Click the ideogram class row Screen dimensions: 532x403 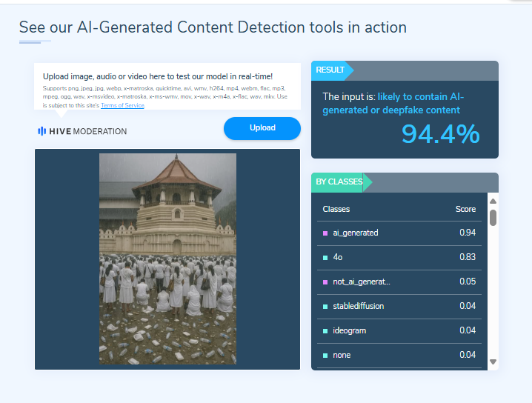coord(399,330)
